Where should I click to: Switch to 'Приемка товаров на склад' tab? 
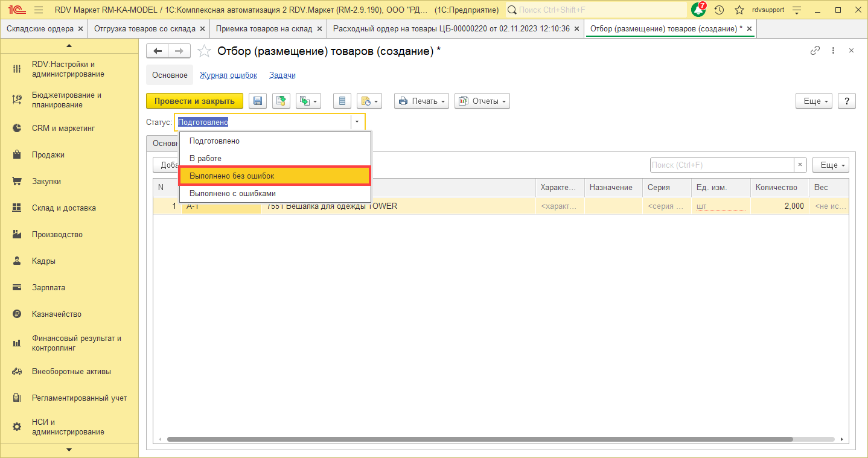[x=264, y=29]
